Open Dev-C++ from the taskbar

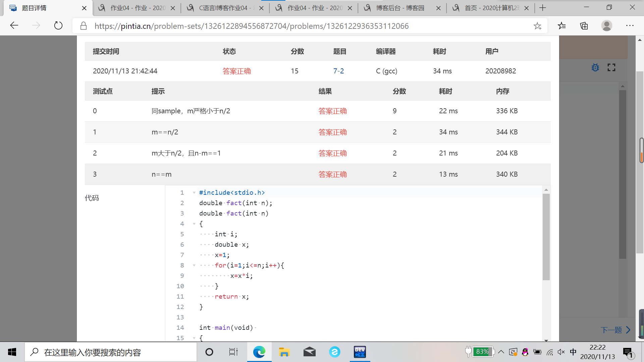pos(360,352)
